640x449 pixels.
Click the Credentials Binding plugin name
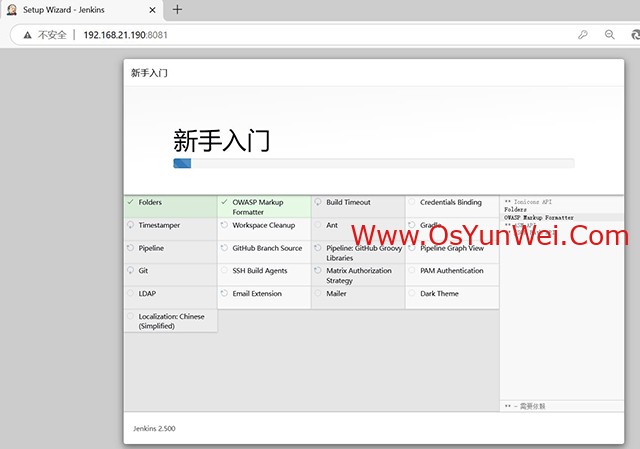[x=451, y=202]
